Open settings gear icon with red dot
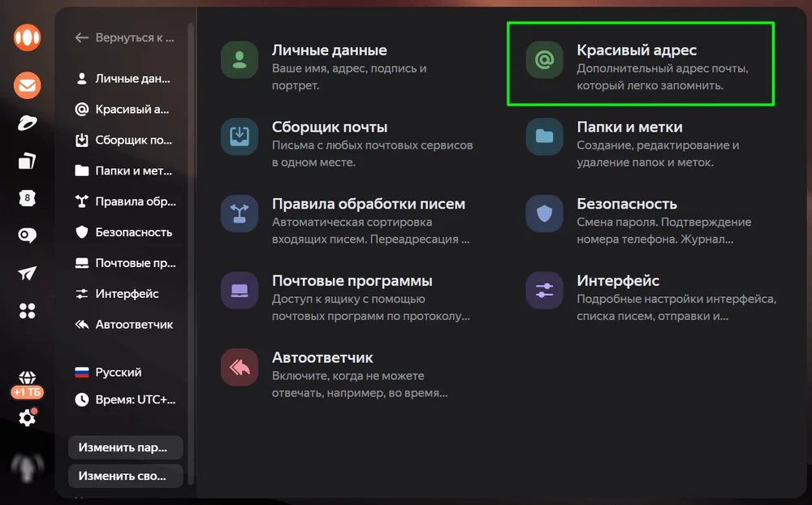The image size is (812, 505). tap(27, 417)
